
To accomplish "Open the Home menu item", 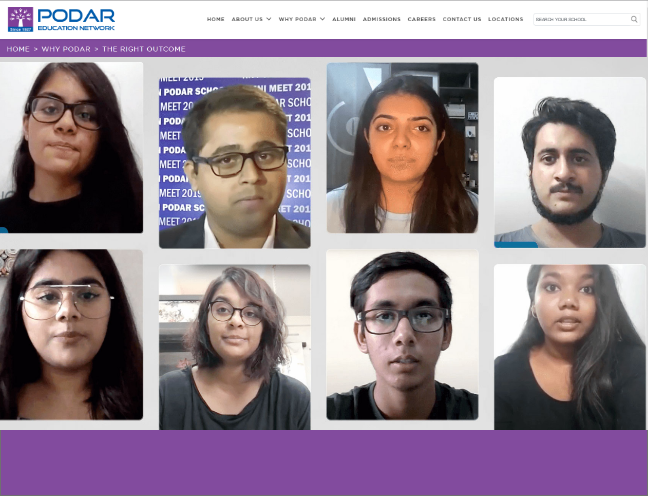I will 216,19.
